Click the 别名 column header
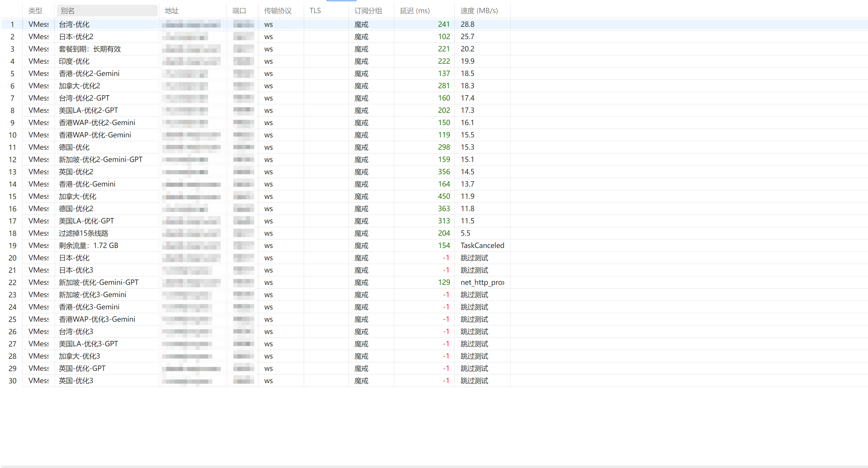 107,11
